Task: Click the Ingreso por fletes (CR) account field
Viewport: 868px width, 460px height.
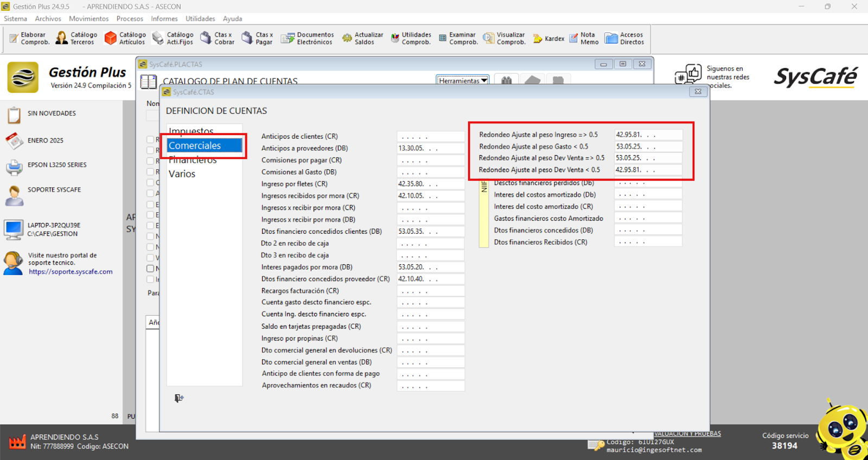Action: (430, 184)
